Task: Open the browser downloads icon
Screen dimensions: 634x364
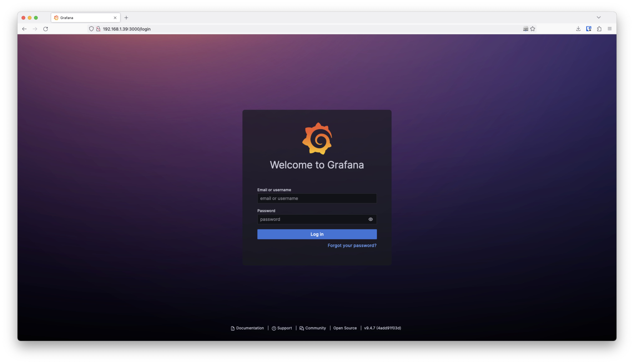Action: tap(578, 29)
